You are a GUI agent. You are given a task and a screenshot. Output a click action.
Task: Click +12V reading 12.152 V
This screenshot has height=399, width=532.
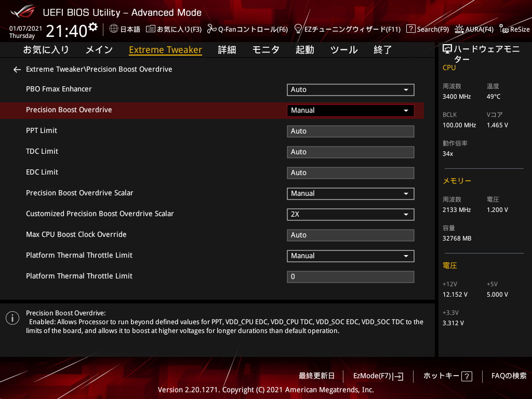tap(455, 295)
